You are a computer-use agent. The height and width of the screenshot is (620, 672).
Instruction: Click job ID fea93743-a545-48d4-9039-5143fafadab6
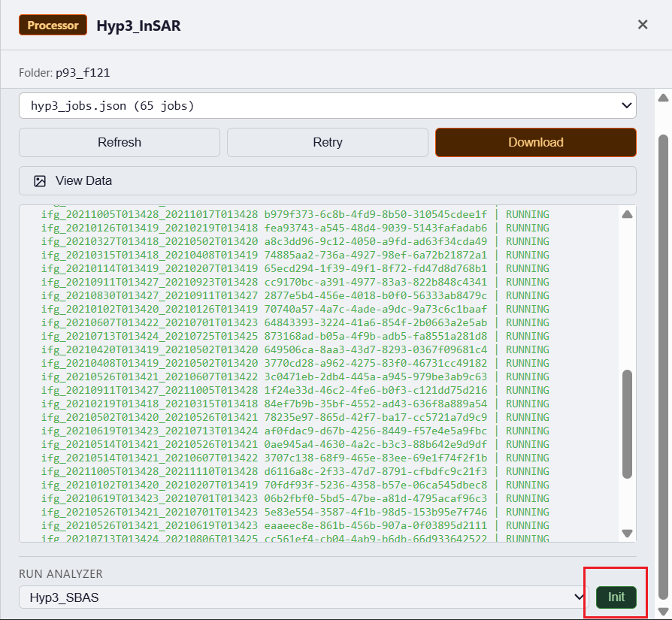[x=376, y=228]
